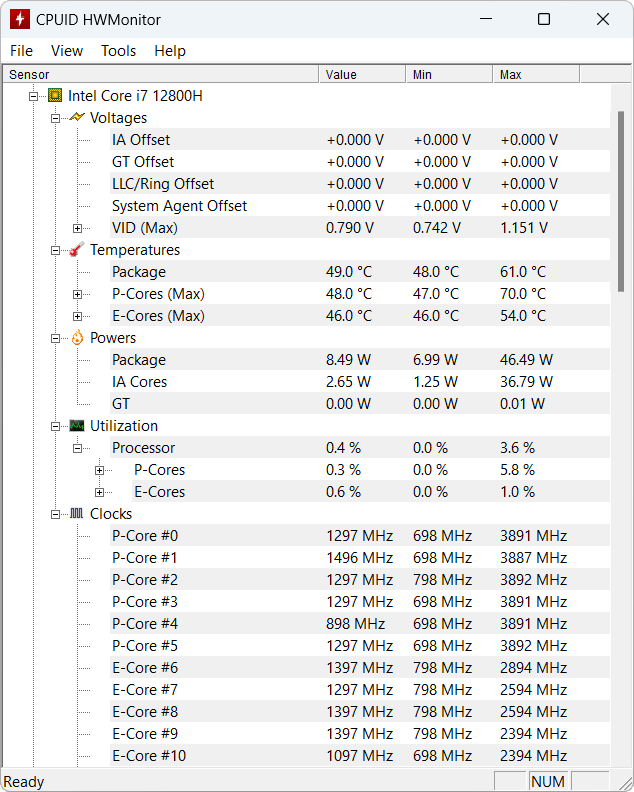Select the E-Cores utilization label
The width and height of the screenshot is (634, 792).
159,492
